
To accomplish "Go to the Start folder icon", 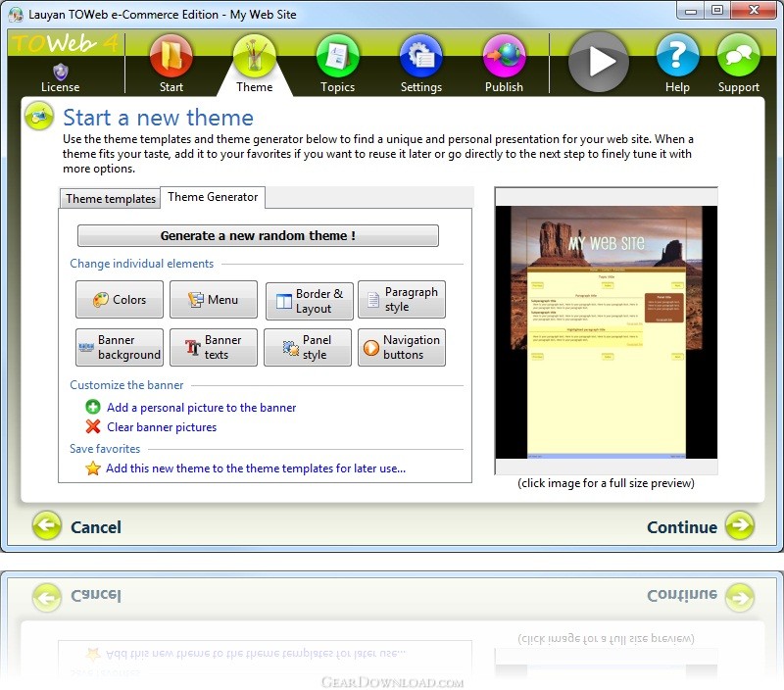I will pos(171,57).
